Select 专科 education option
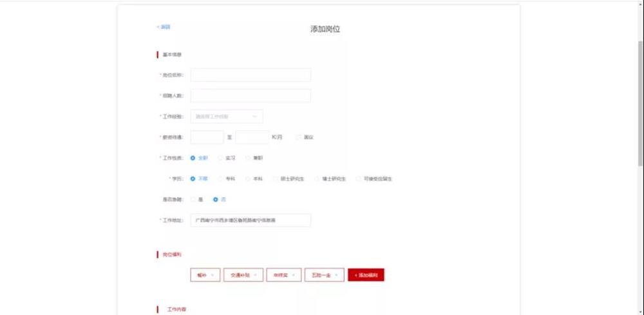The height and width of the screenshot is (315, 644). click(x=220, y=178)
